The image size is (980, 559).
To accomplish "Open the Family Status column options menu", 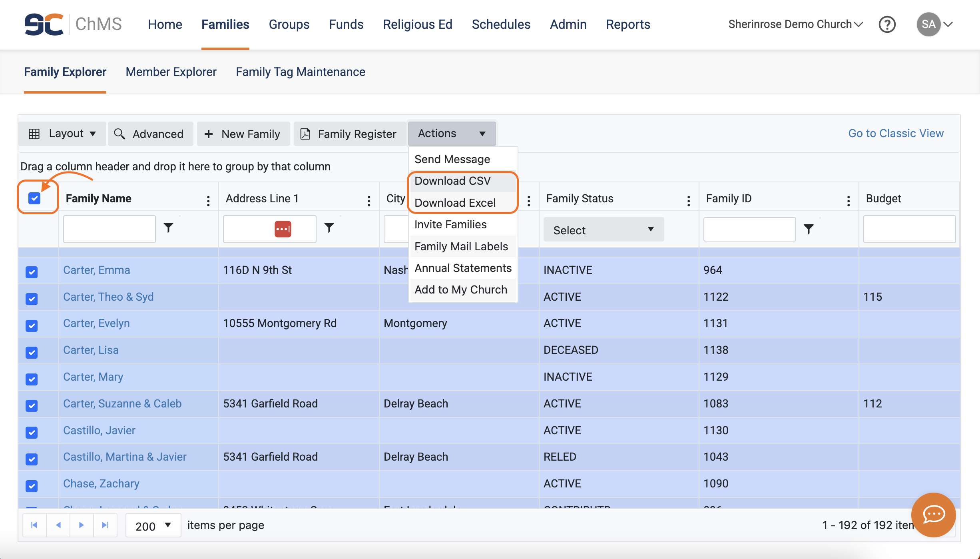I will click(x=688, y=201).
